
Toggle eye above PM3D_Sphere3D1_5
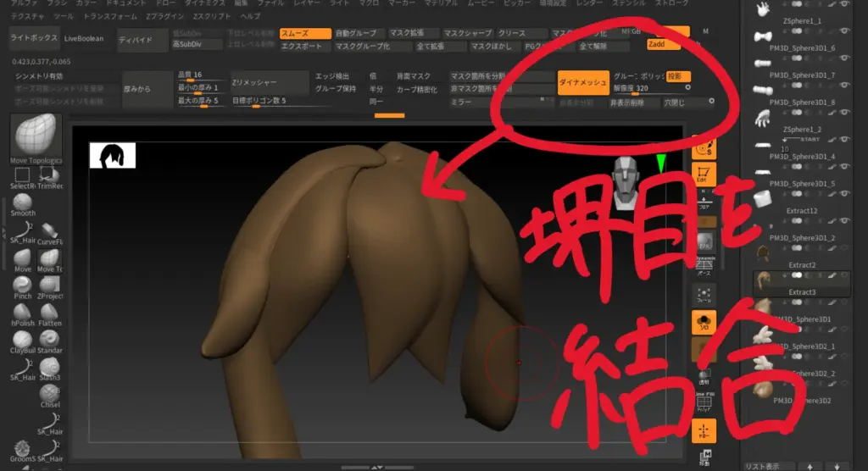point(844,167)
